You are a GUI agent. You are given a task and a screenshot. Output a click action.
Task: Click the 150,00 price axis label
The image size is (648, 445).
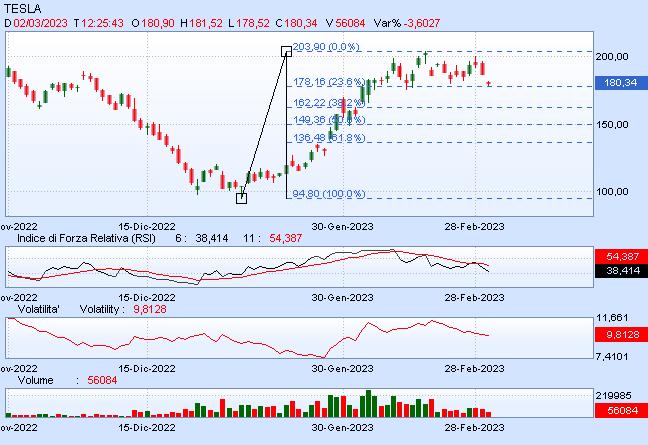[x=612, y=124]
